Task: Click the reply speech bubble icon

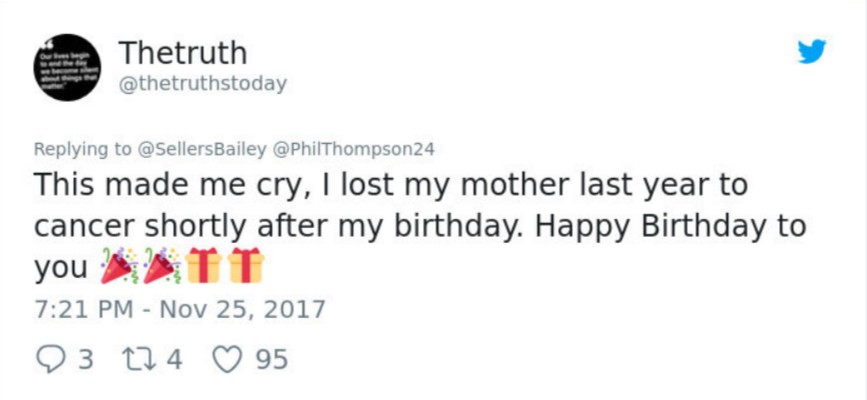Action: 48,357
